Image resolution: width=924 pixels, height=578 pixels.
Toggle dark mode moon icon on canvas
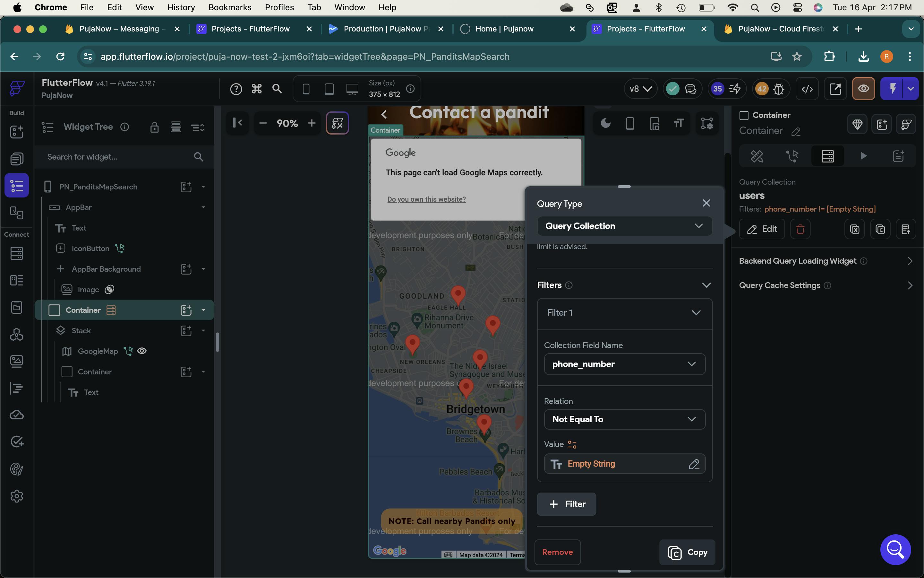click(x=605, y=124)
